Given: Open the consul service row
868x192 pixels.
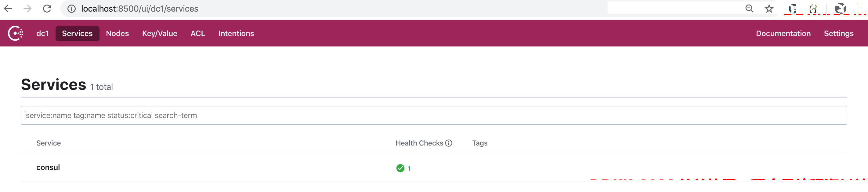Looking at the screenshot, I should click(x=433, y=167).
